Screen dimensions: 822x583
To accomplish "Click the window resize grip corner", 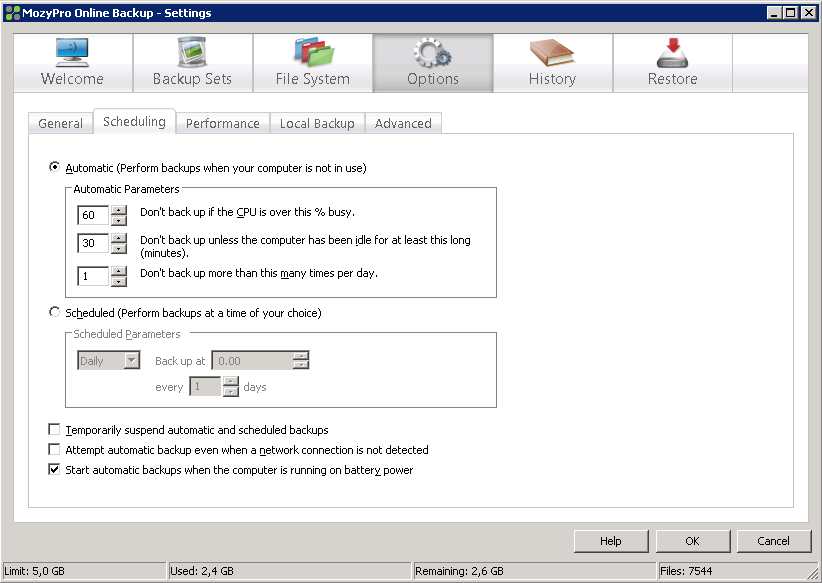I will (812, 573).
